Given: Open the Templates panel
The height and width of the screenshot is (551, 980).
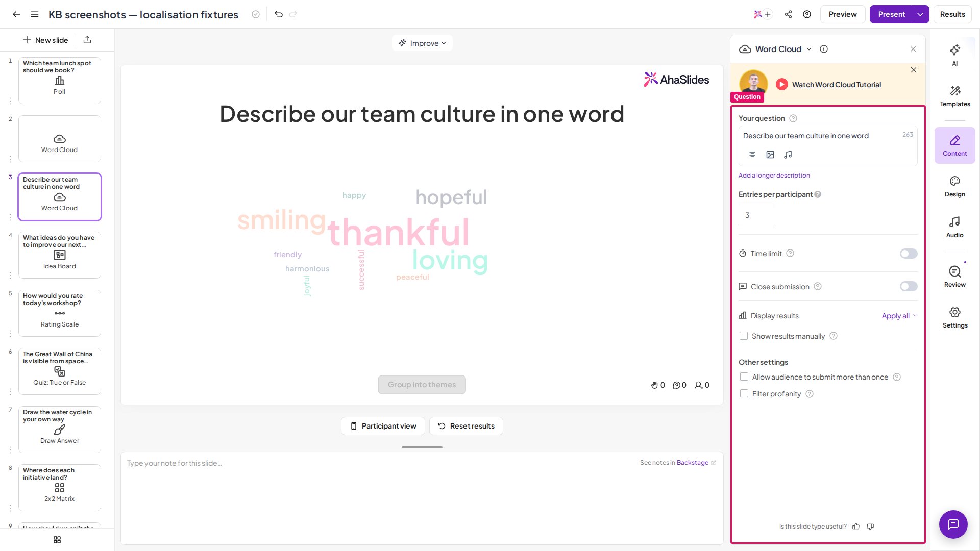Looking at the screenshot, I should tap(955, 96).
